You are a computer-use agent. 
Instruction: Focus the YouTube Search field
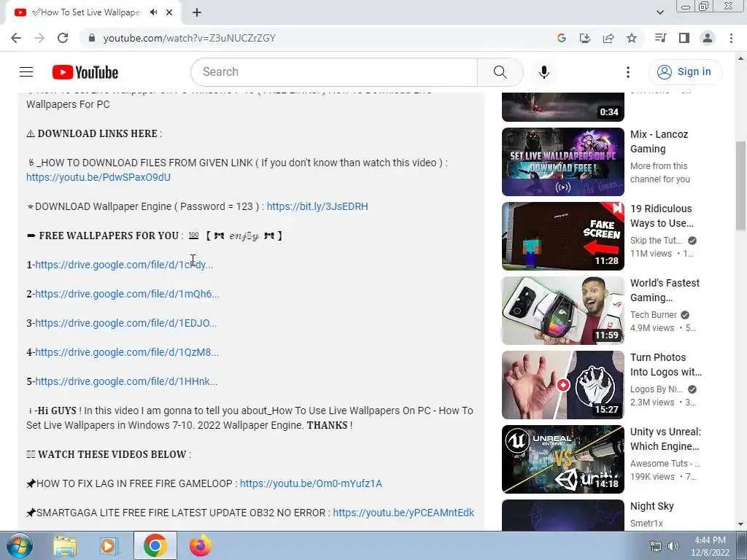(333, 72)
